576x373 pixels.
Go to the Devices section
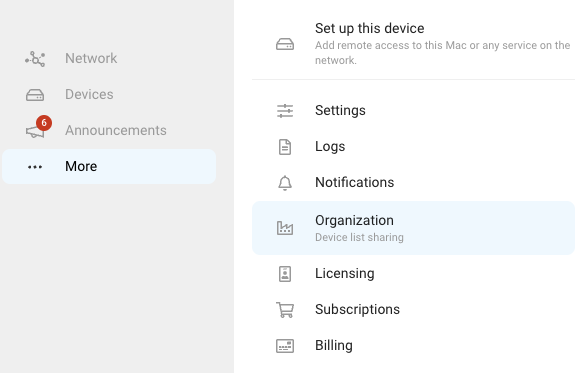tap(109, 94)
